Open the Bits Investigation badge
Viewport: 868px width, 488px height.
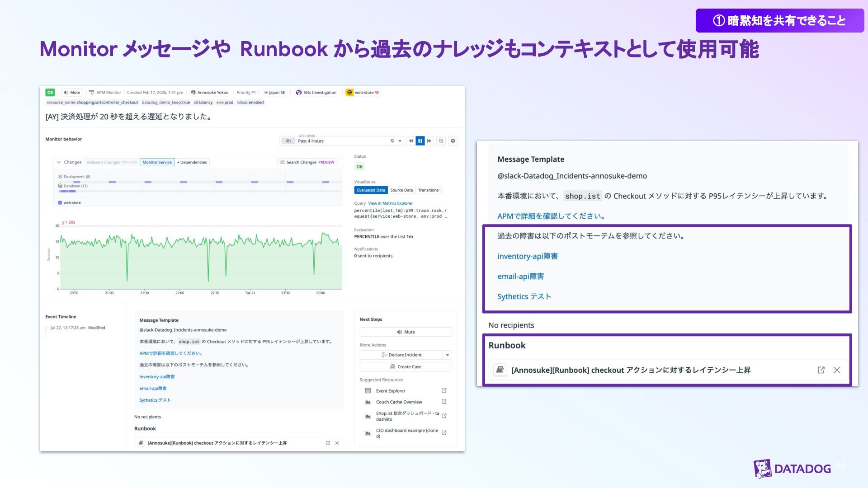pyautogui.click(x=316, y=93)
